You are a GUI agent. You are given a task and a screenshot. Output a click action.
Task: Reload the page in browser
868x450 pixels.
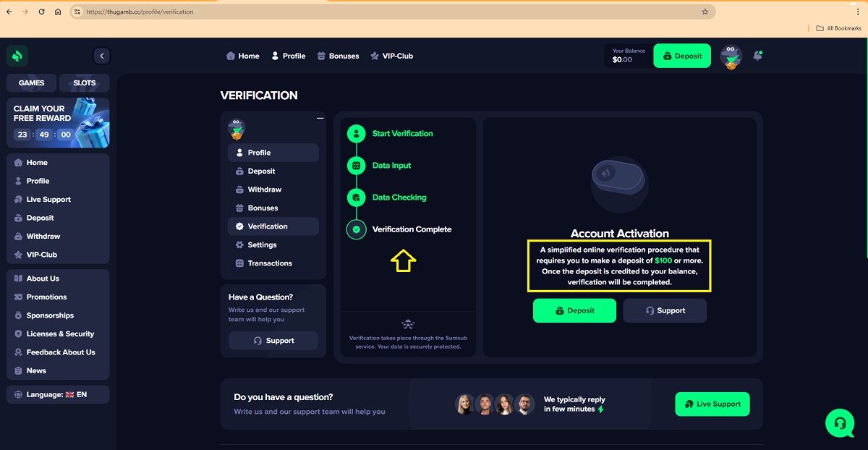click(x=41, y=12)
